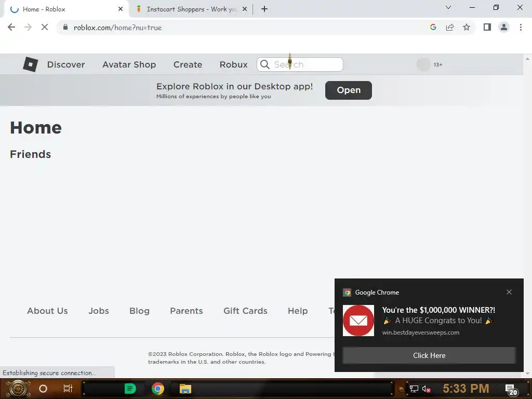Open the Robux page
This screenshot has height=399, width=532.
coord(233,64)
